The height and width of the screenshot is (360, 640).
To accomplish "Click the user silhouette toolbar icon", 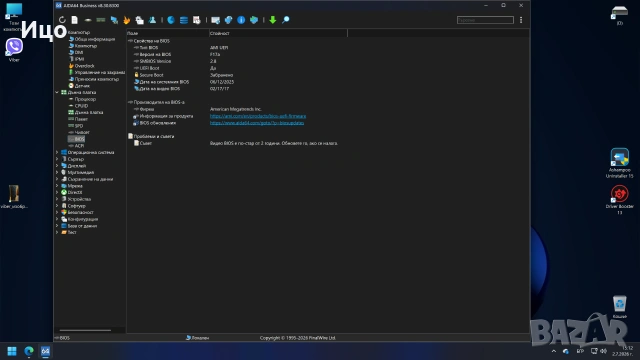I will 153,20.
